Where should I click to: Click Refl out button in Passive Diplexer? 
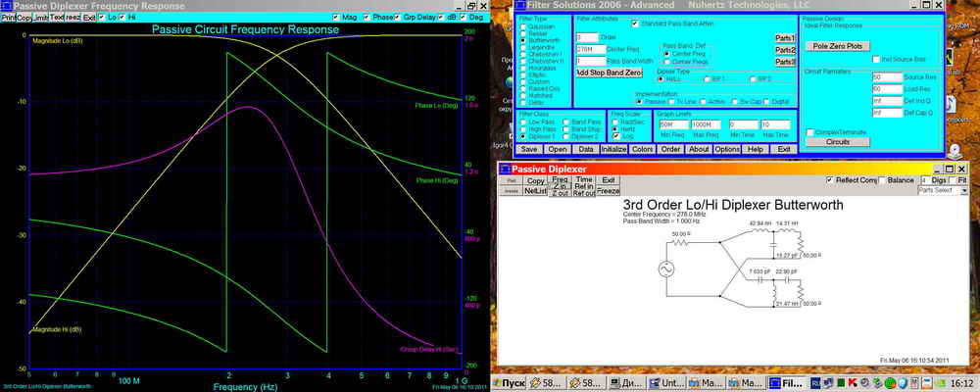(584, 193)
